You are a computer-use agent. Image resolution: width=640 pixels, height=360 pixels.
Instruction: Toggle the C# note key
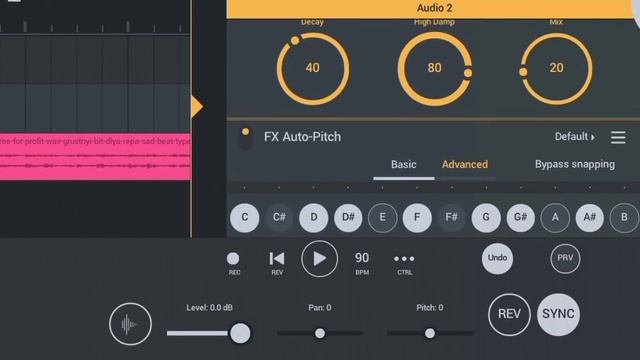tap(279, 217)
